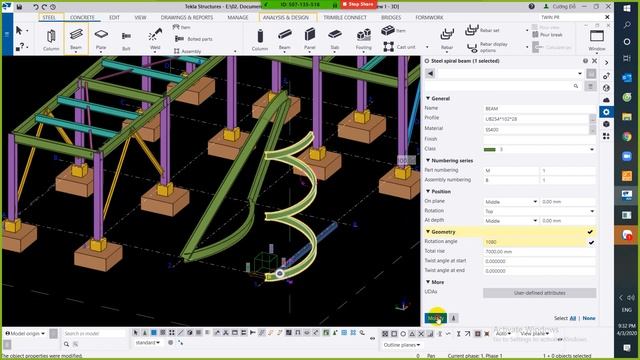Open the EDIT ribbon tab
This screenshot has height=360, width=640.
pos(114,18)
